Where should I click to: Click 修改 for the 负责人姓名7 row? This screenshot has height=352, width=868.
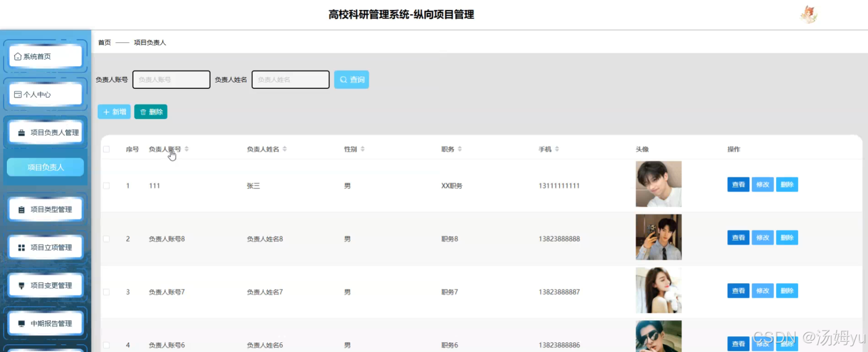(x=762, y=291)
